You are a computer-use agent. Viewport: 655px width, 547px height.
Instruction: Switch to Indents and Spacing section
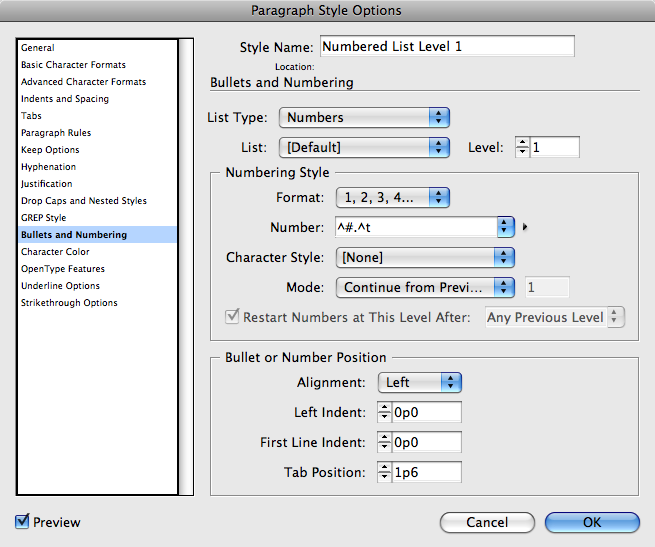(x=65, y=99)
